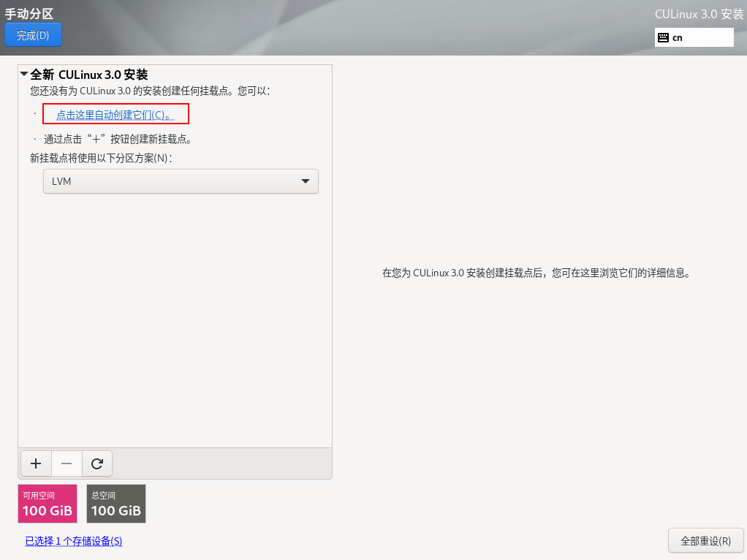The width and height of the screenshot is (747, 560).
Task: Open the 已选择 1 个存储设备(S) link
Action: coord(74,541)
